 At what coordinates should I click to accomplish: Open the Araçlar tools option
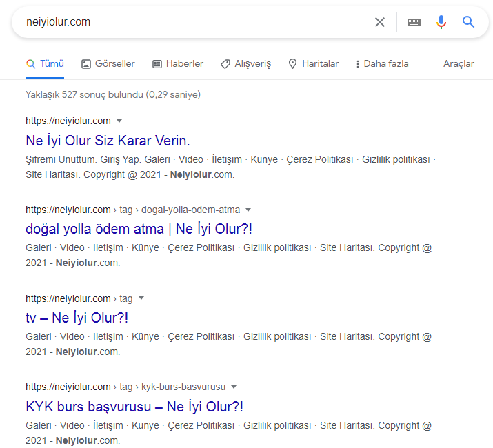click(x=459, y=64)
